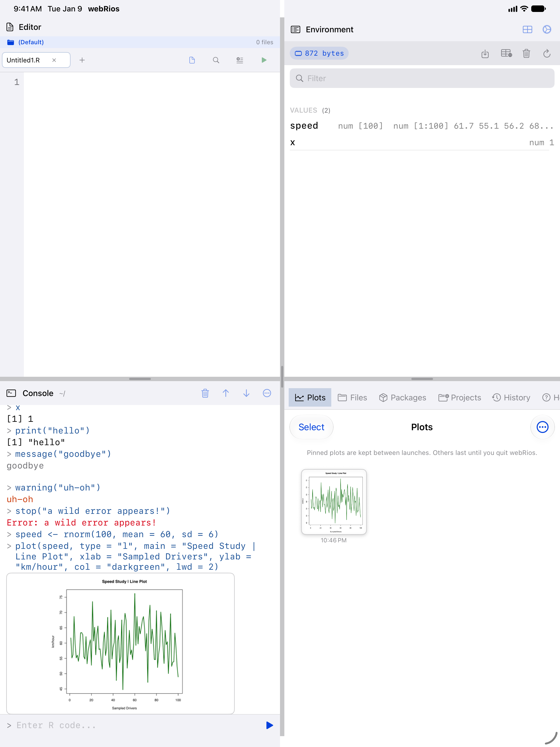The height and width of the screenshot is (747, 560).
Task: Click the console stop error message text
Action: point(81,523)
